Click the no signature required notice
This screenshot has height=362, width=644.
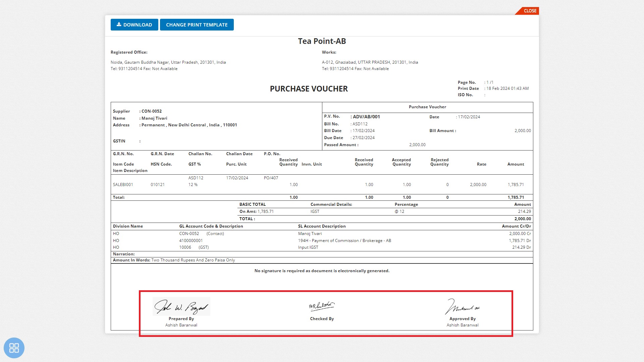coord(322,271)
